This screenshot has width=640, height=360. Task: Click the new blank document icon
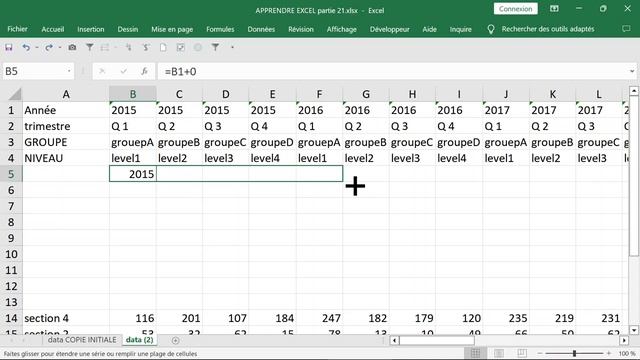[163, 48]
